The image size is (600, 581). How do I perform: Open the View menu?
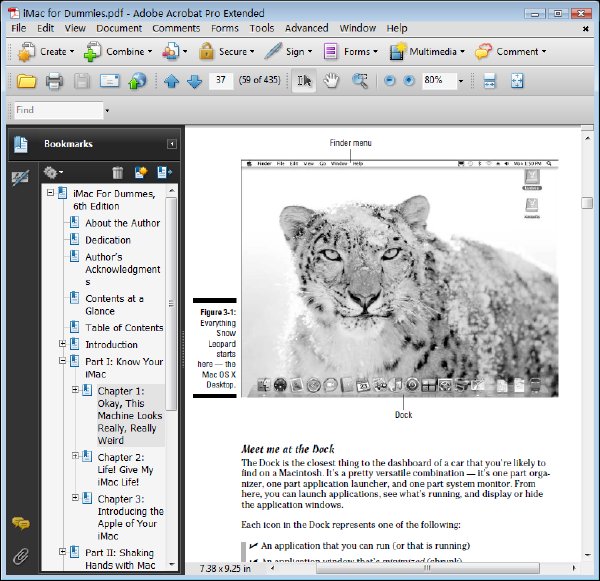tap(75, 28)
